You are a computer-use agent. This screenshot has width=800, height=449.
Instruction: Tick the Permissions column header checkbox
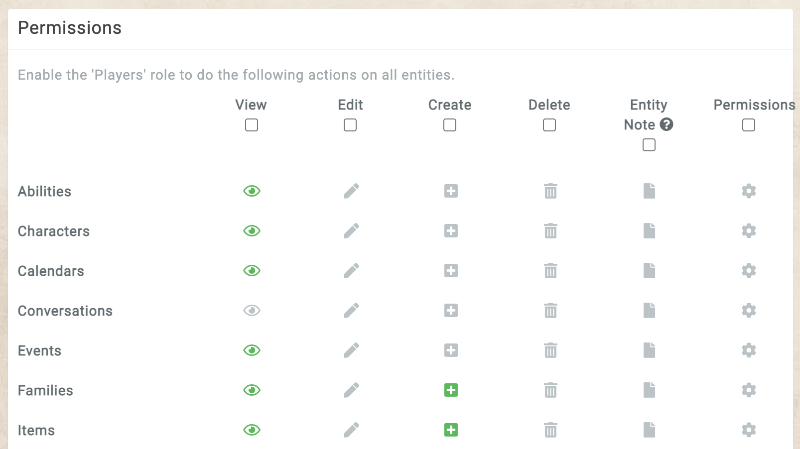point(748,125)
